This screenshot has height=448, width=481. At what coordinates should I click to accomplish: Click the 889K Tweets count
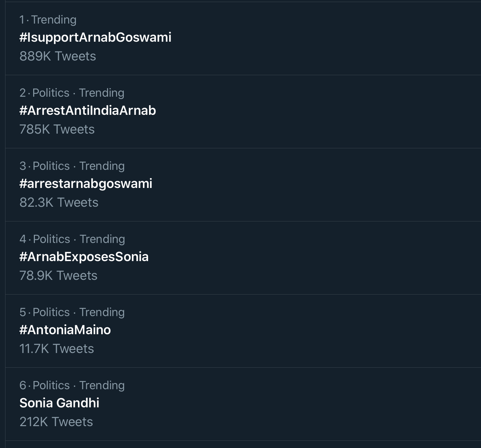58,56
